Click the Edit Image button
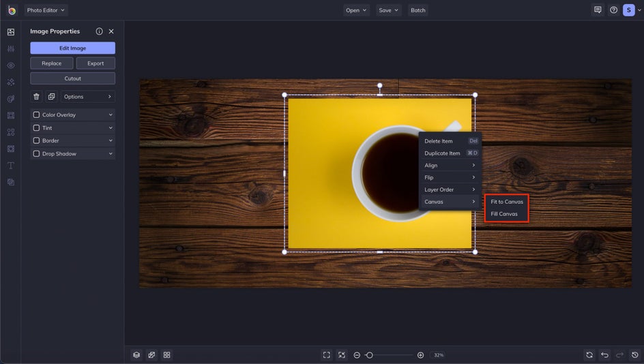 click(72, 48)
